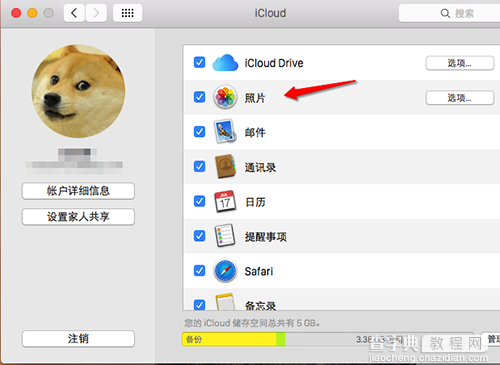Image resolution: width=500 pixels, height=365 pixels.
Task: Minimize the iCloud window
Action: tap(32, 13)
